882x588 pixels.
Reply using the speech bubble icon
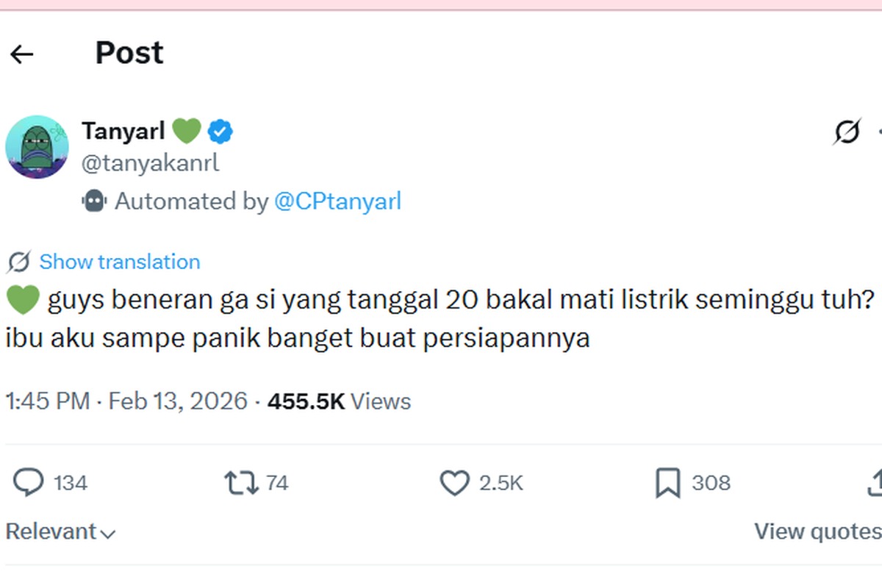coord(28,483)
